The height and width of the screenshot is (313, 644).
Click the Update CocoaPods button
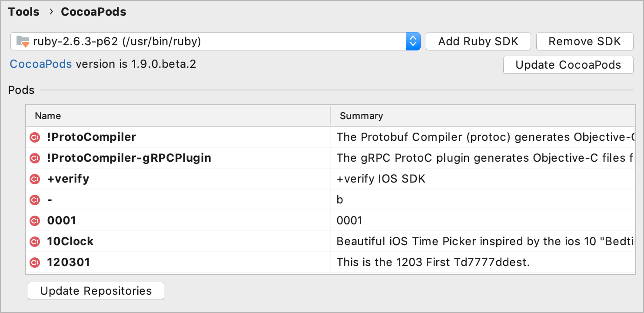pos(568,65)
